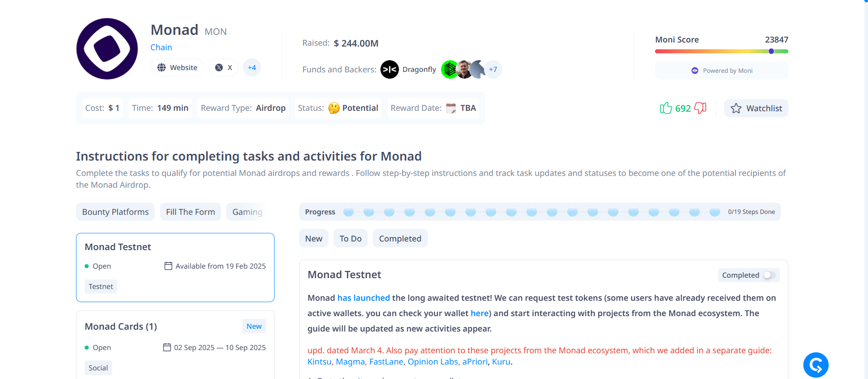This screenshot has width=868, height=379.
Task: Switch to the Fill The Form tab
Action: [x=190, y=212]
